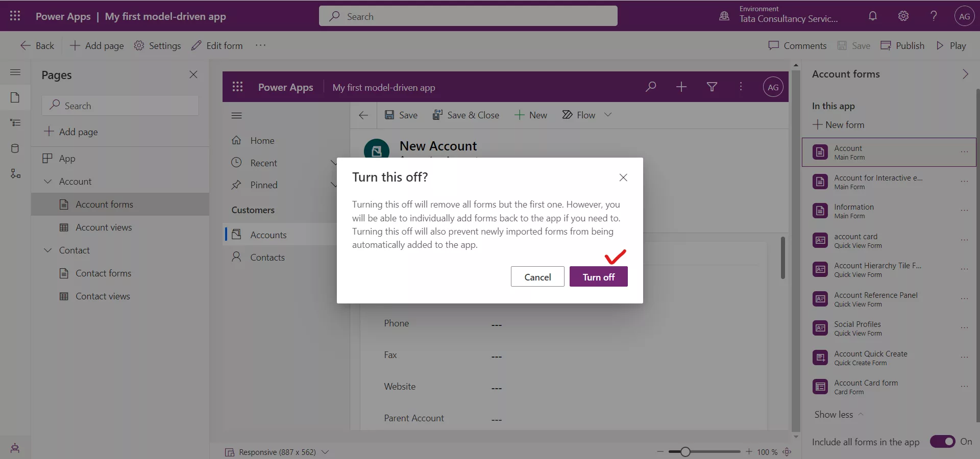Move the zoom slider handle
The width and height of the screenshot is (980, 459).
pos(685,452)
